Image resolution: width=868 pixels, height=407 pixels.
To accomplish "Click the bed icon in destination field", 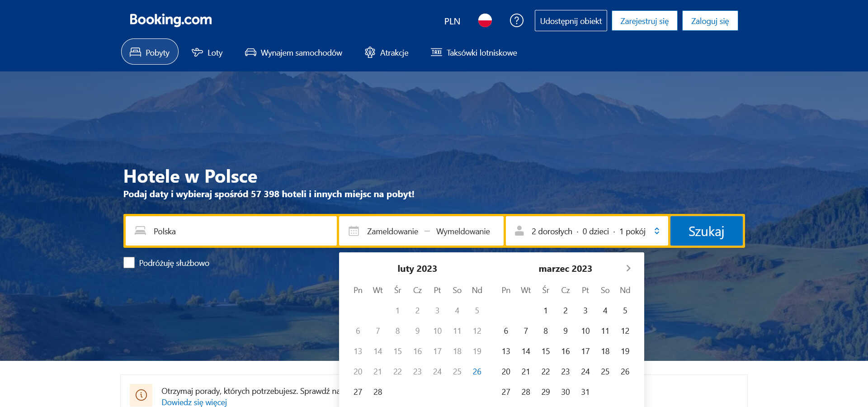I will tap(141, 231).
